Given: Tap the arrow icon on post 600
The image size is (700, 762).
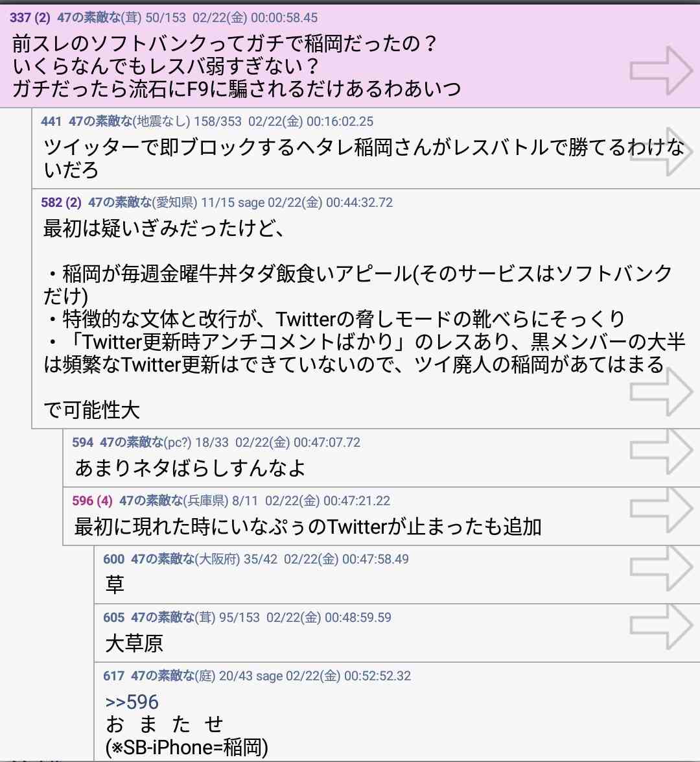Looking at the screenshot, I should click(661, 567).
